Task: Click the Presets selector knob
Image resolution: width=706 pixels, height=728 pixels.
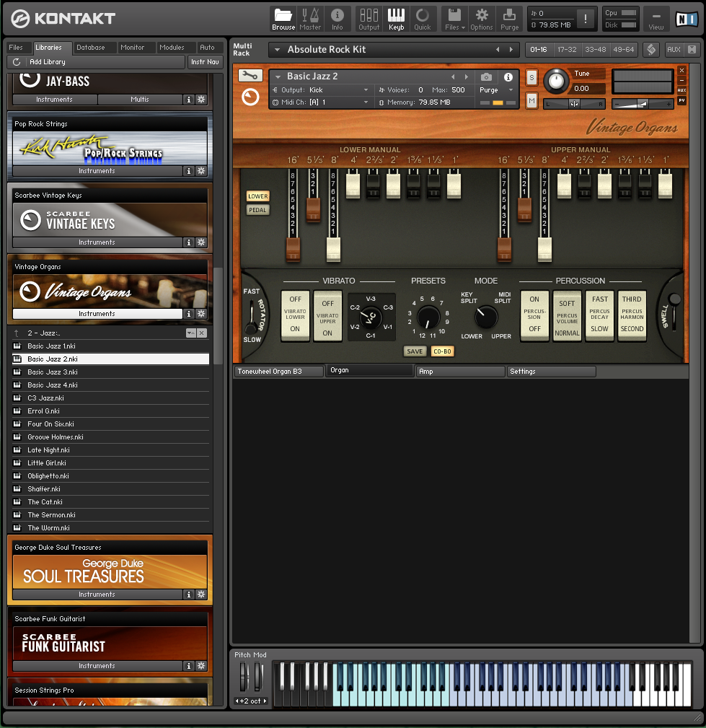Action: (428, 318)
